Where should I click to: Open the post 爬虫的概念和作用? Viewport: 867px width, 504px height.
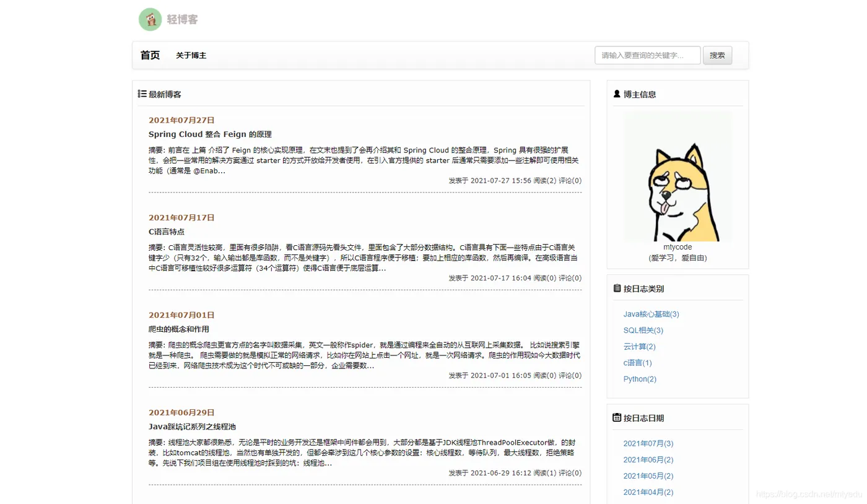pyautogui.click(x=179, y=329)
